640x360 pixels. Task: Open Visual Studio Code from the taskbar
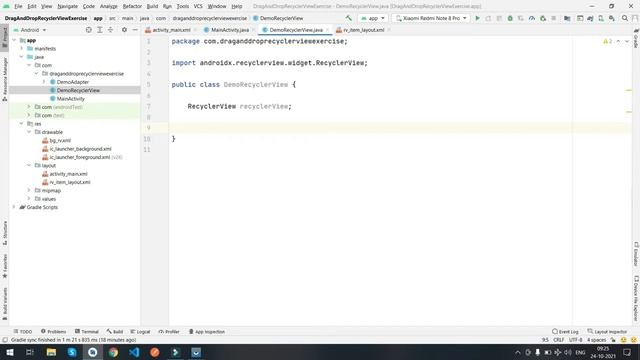coord(134,352)
